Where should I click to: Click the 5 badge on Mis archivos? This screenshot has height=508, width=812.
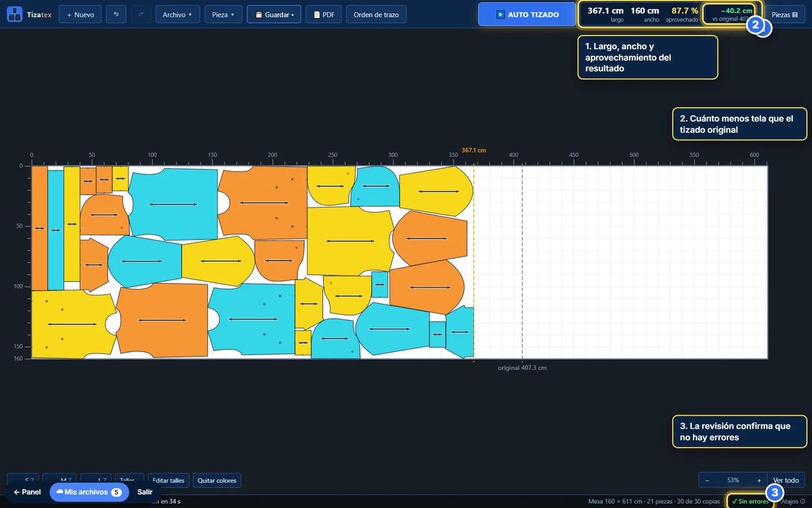click(116, 492)
